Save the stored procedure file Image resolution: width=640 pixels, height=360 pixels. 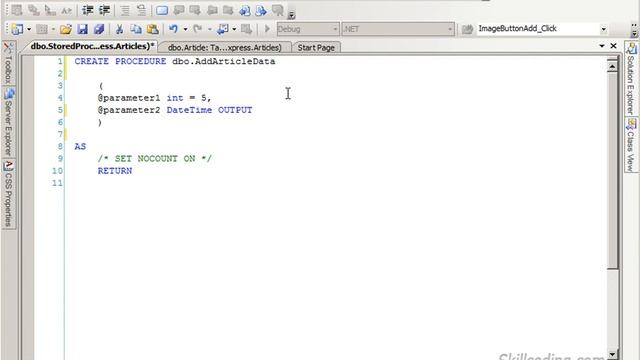click(x=83, y=29)
